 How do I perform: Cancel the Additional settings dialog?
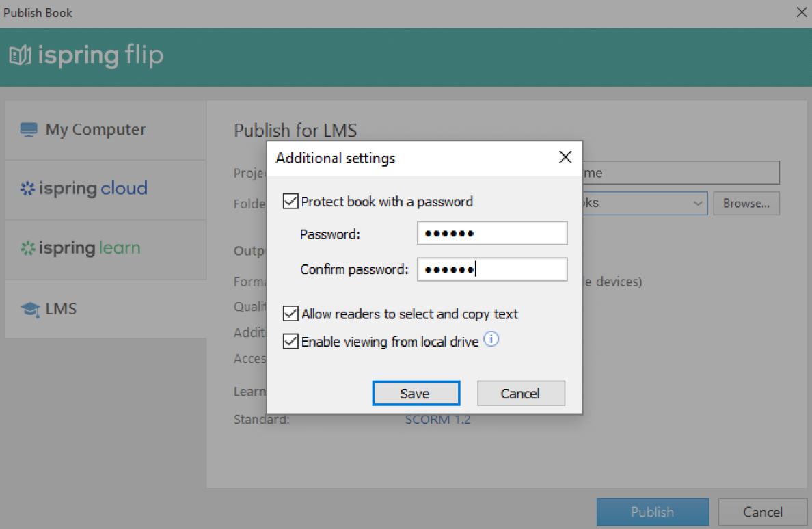[x=521, y=393]
